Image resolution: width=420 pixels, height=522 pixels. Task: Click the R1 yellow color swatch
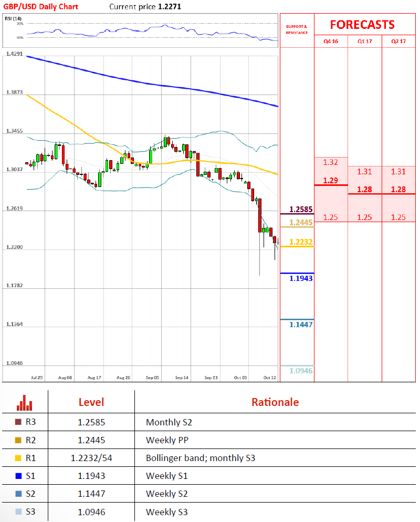tap(18, 458)
